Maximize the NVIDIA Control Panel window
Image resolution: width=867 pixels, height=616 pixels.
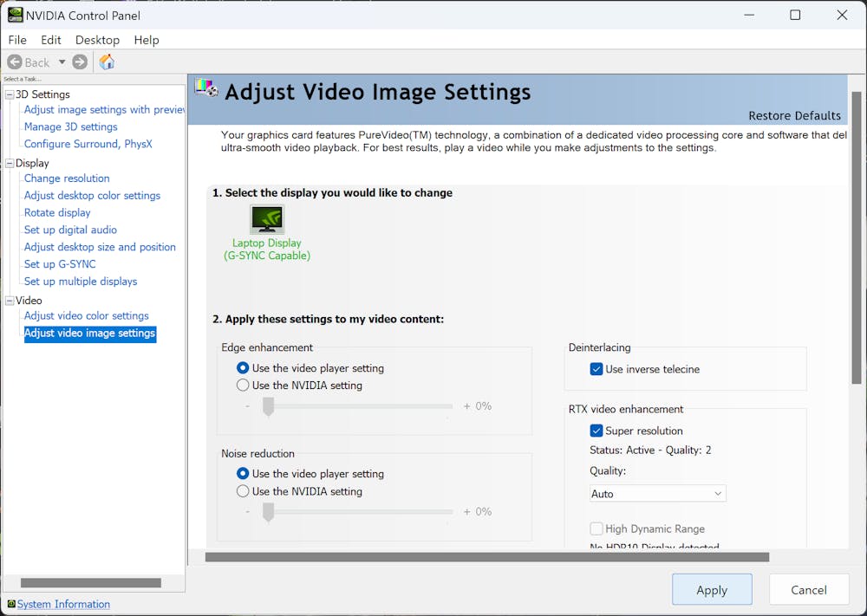(x=795, y=15)
